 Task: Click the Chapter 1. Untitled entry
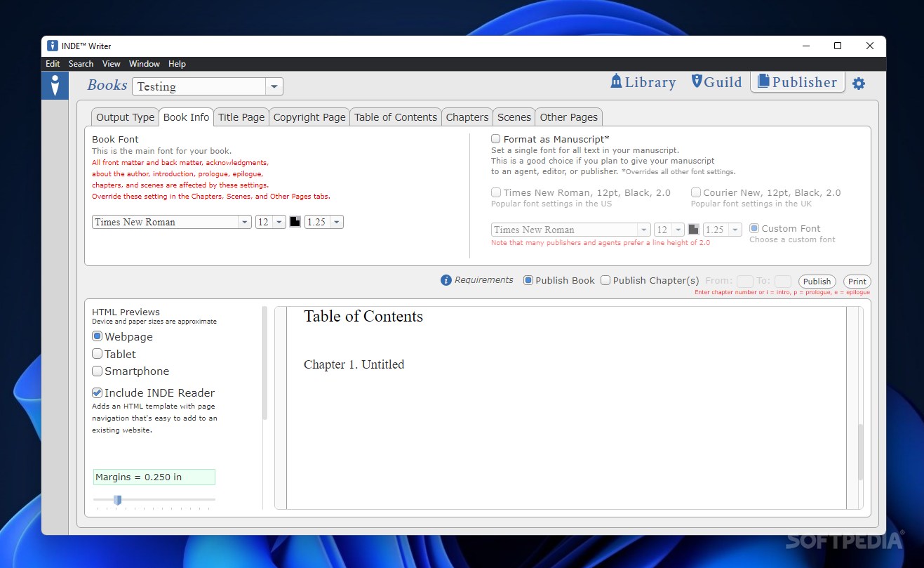point(354,364)
